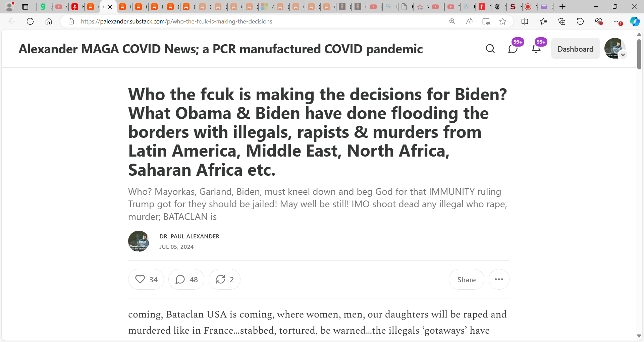
Task: Open the 48 comments button
Action: click(186, 279)
